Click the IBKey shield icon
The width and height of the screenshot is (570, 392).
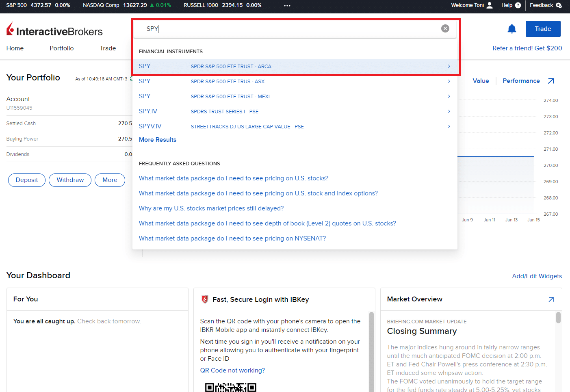pyautogui.click(x=205, y=299)
